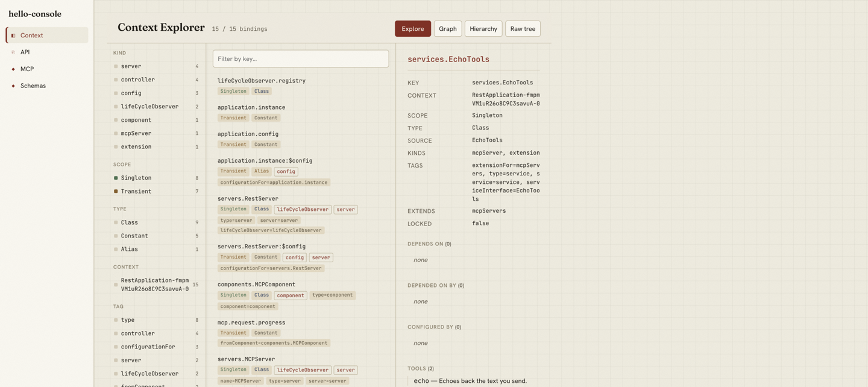Select the servers.RestServer:$config binding
Image resolution: width=868 pixels, height=387 pixels.
pyautogui.click(x=301, y=257)
